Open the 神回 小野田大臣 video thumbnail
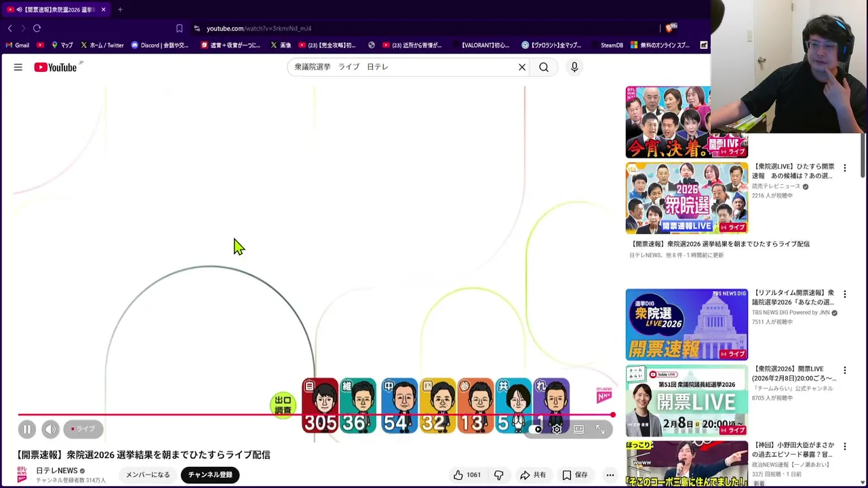 (x=686, y=464)
